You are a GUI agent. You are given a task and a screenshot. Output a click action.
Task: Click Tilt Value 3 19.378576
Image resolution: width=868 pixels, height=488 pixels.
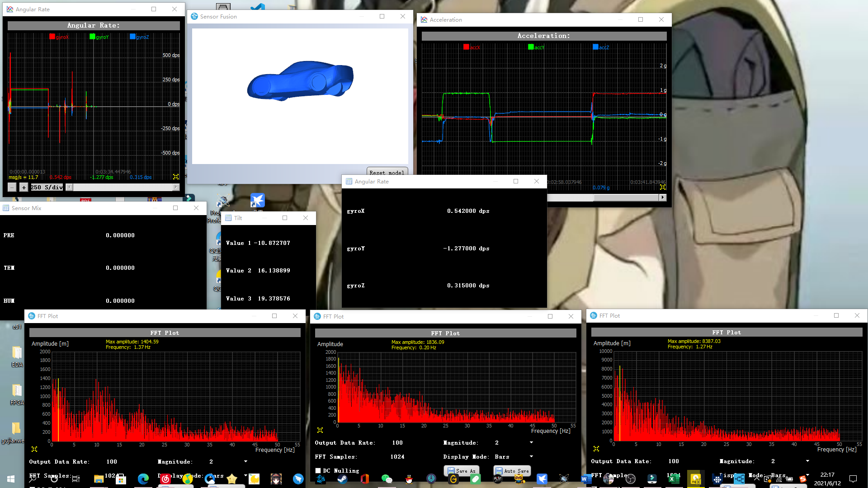258,299
